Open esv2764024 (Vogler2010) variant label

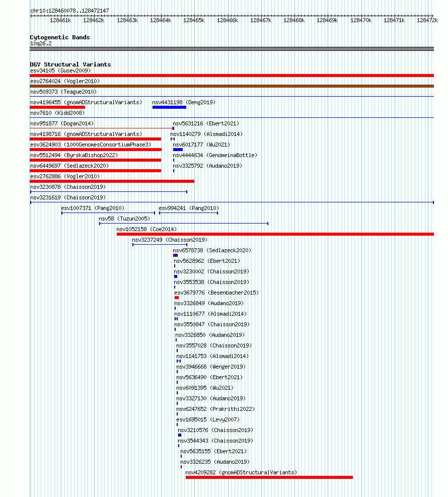tap(65, 81)
